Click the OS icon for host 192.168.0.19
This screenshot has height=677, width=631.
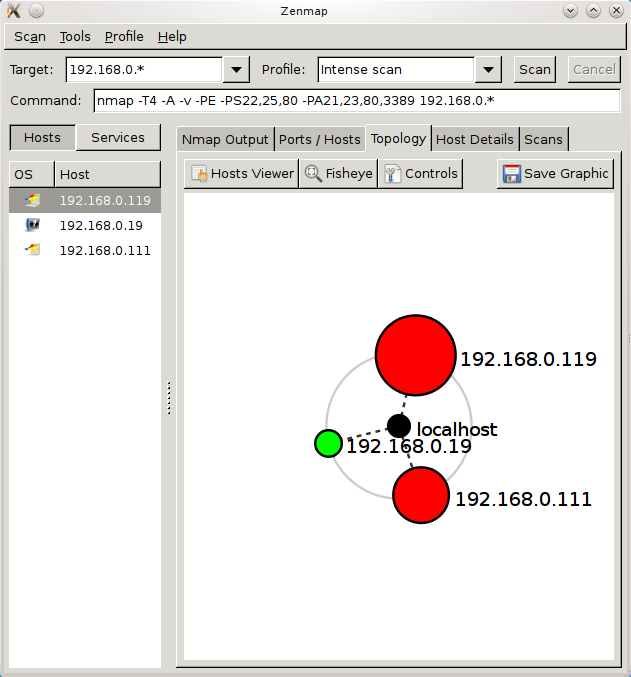(32, 225)
